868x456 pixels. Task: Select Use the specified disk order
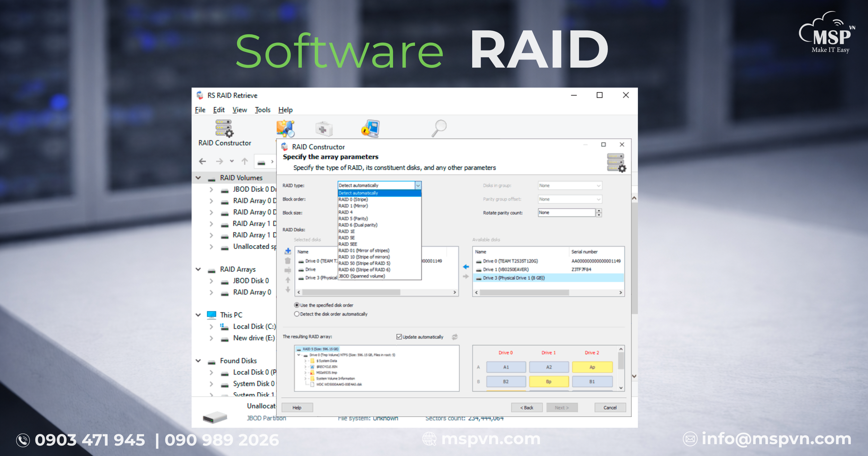pyautogui.click(x=297, y=305)
